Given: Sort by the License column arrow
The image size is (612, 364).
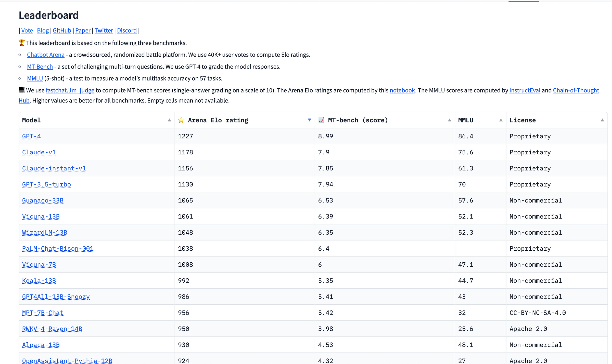Looking at the screenshot, I should [602, 120].
